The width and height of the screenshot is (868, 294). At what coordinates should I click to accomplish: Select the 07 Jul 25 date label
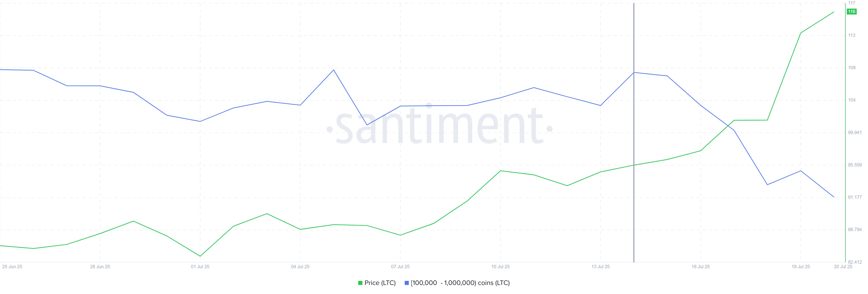[x=400, y=267]
